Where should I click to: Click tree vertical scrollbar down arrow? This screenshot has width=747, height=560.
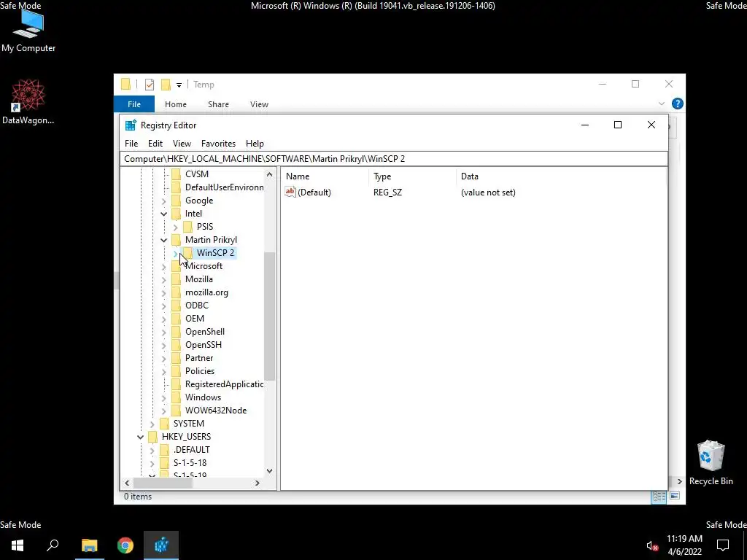pos(270,471)
